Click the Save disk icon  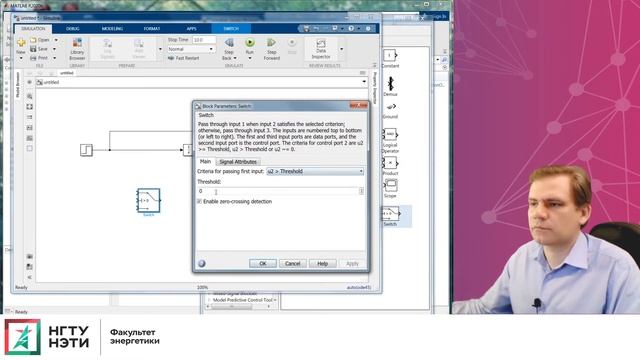(33, 49)
